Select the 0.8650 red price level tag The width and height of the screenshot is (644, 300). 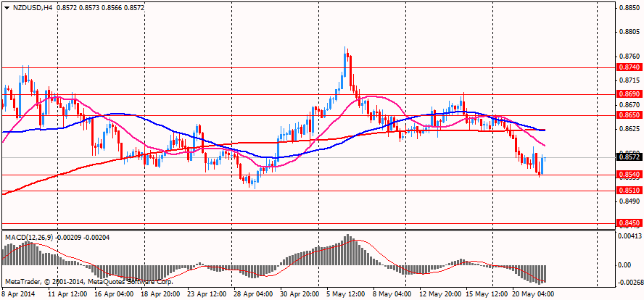point(629,116)
